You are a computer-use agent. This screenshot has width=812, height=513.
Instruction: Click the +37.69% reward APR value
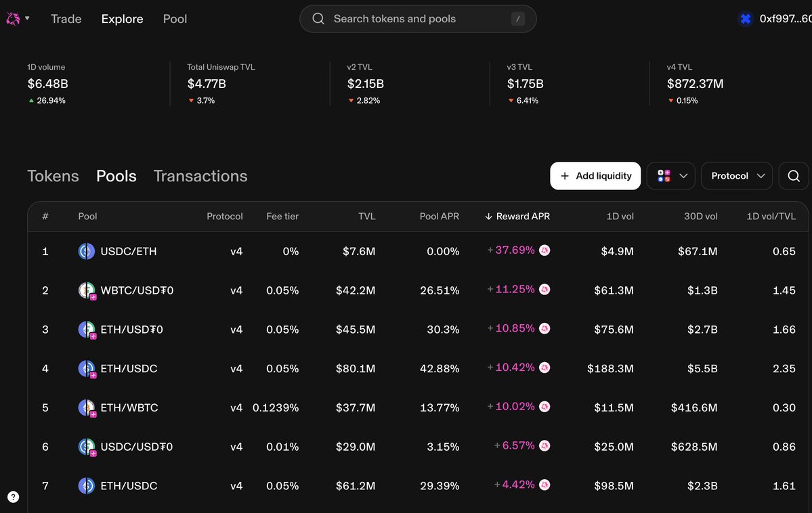[511, 250]
